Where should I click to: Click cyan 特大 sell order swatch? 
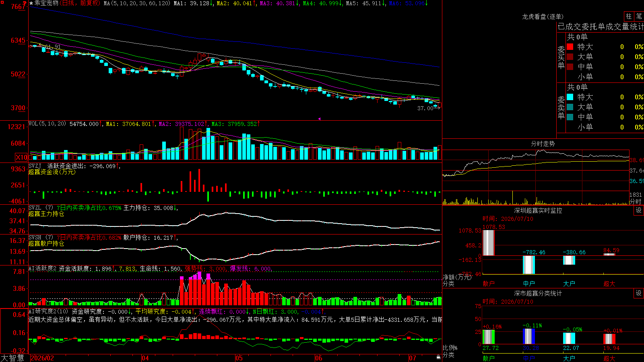[x=570, y=97]
